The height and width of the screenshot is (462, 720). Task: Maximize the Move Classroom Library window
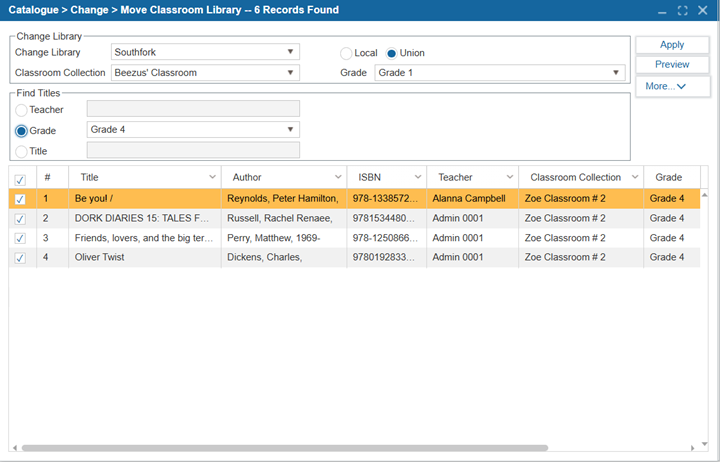[682, 11]
